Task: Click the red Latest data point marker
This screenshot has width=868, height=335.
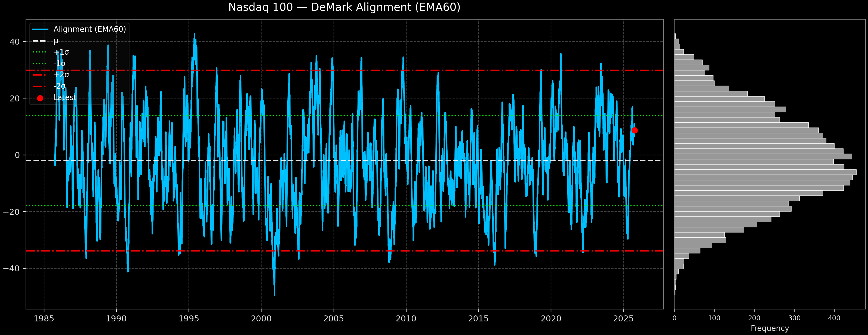Action: 635,130
